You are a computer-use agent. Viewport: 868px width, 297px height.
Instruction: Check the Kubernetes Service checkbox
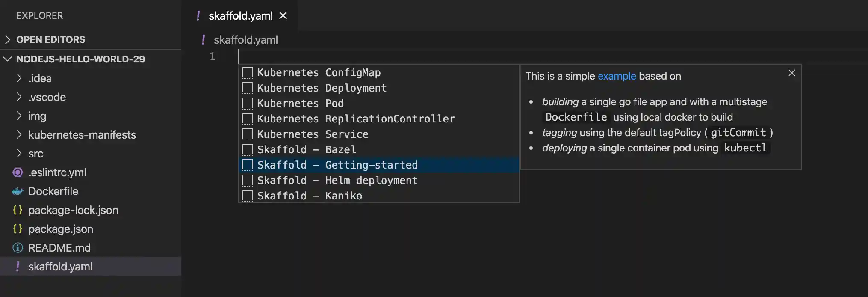(x=247, y=134)
